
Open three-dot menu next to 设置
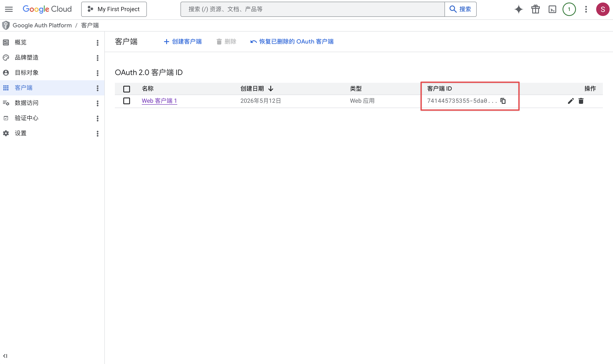pyautogui.click(x=97, y=133)
